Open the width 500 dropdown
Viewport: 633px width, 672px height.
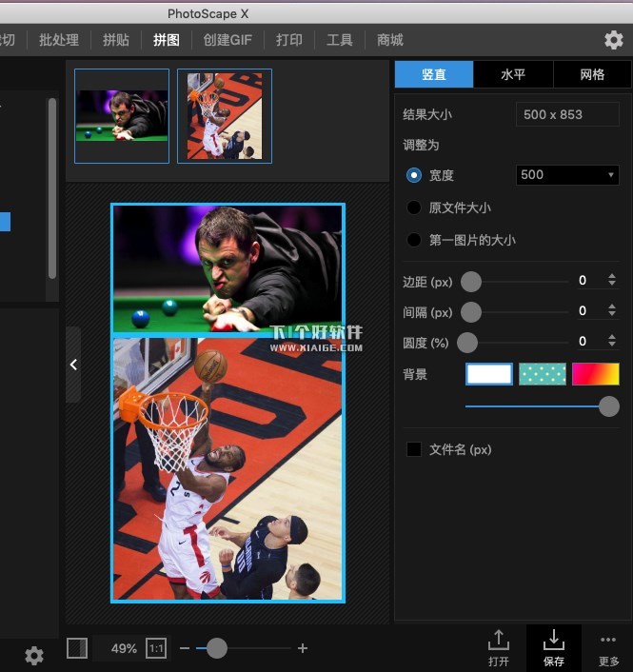click(567, 175)
